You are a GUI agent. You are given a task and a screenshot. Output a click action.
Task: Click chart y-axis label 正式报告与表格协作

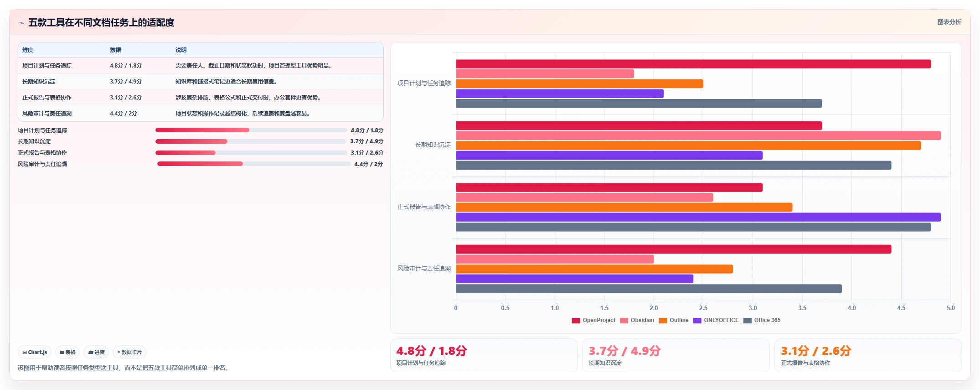(x=424, y=207)
